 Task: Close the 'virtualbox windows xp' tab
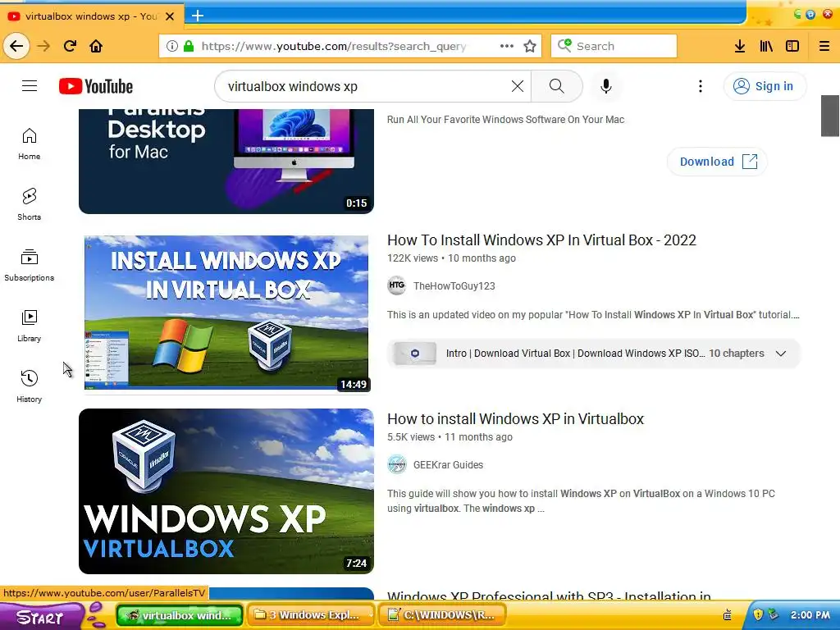click(170, 16)
